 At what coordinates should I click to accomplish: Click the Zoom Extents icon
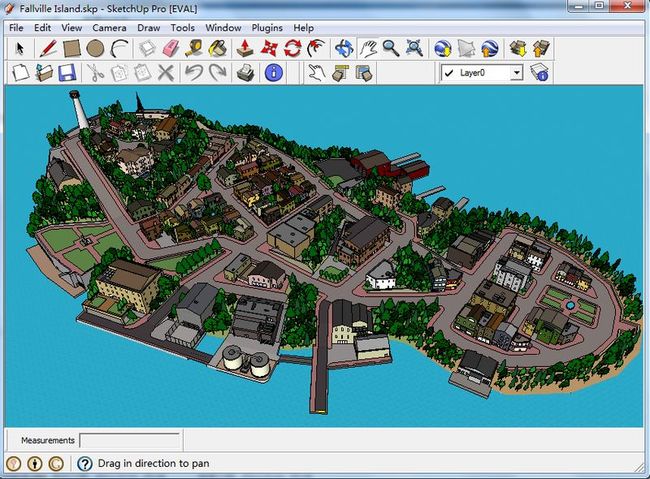coord(415,49)
